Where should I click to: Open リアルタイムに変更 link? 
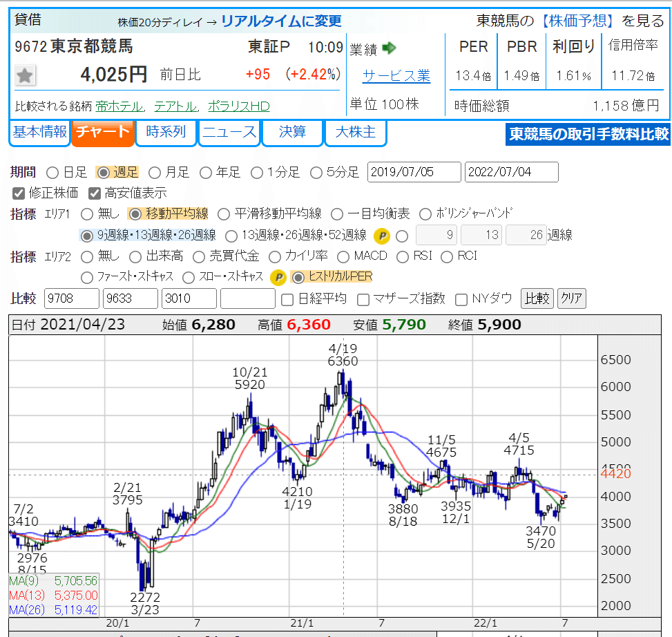[x=281, y=21]
